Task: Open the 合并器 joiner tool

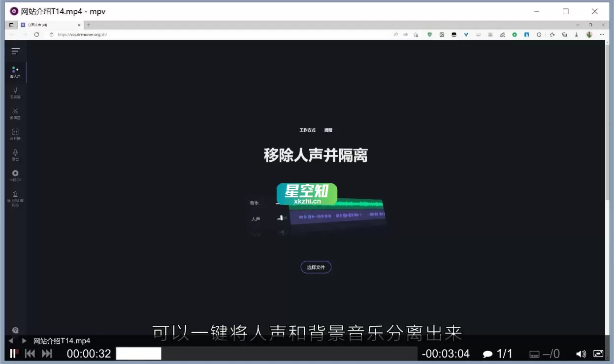Action: click(15, 134)
